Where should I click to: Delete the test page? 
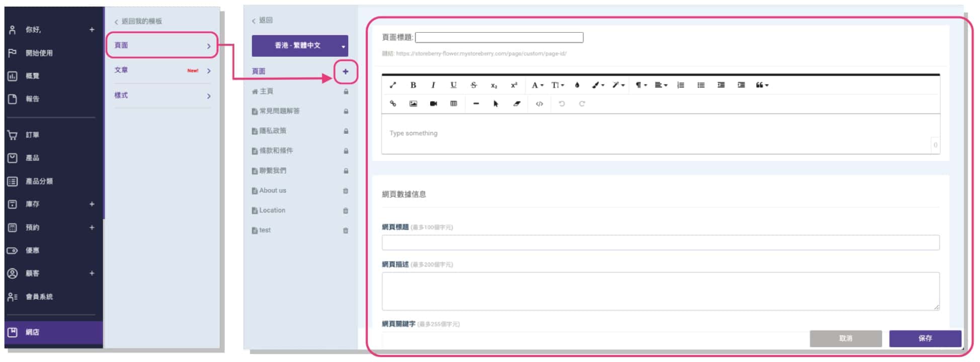click(x=346, y=230)
